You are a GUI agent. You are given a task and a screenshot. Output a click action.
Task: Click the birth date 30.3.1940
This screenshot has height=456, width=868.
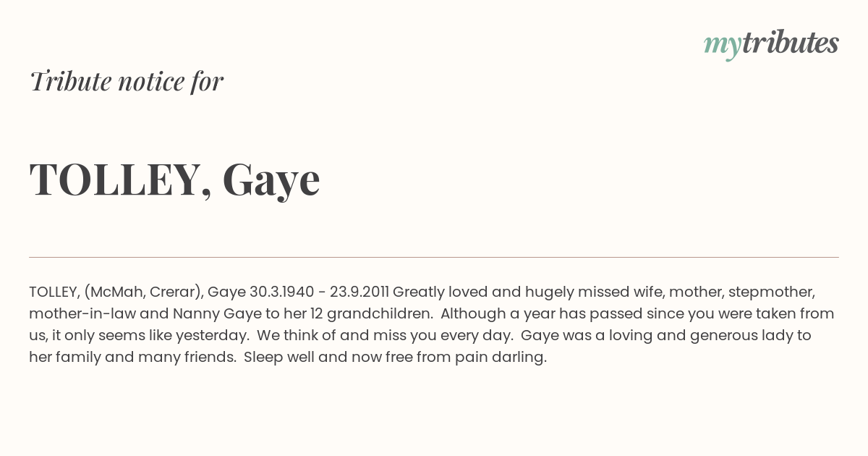tap(282, 292)
